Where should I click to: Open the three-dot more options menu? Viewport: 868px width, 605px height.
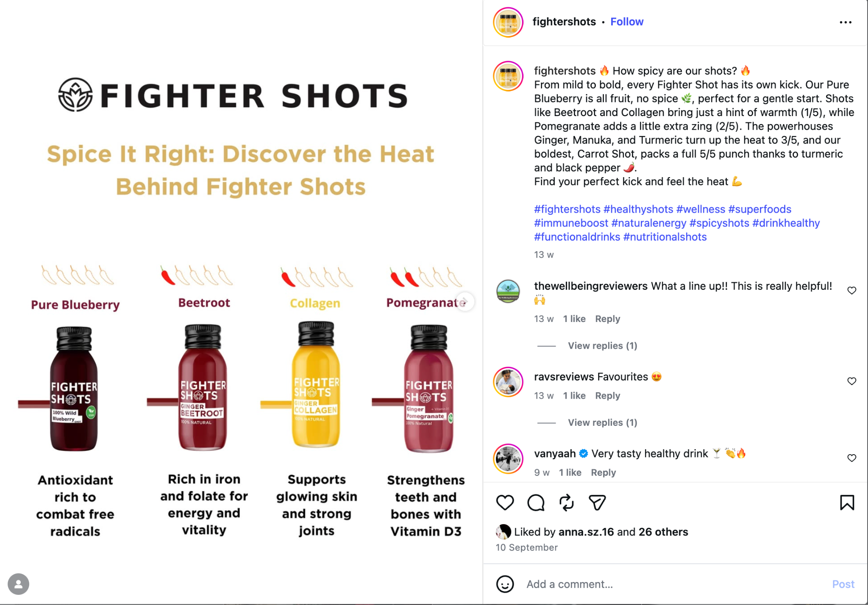tap(846, 22)
